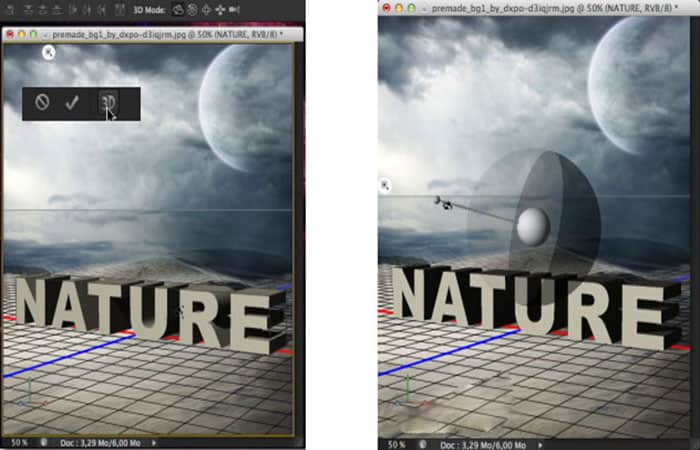Click the white light sphere in right window
700x450 pixels.
click(533, 226)
